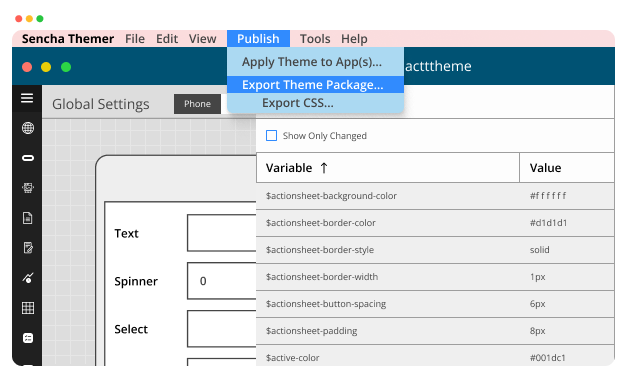This screenshot has height=381, width=629.
Task: Click the Value column header
Action: (x=567, y=168)
